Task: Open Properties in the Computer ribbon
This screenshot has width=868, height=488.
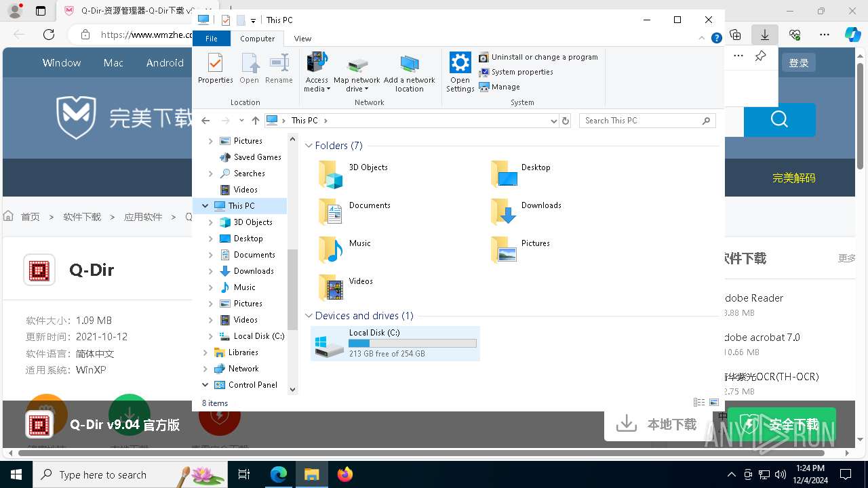Action: 215,68
